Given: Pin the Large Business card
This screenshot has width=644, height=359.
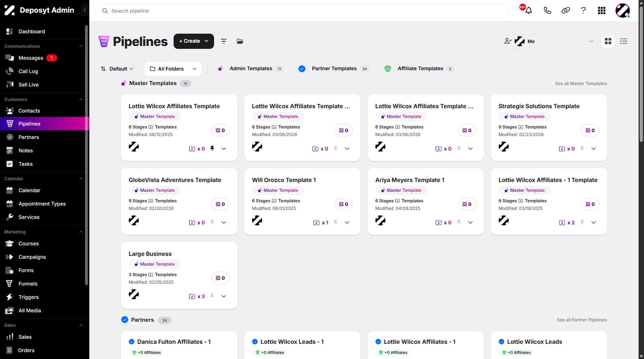Looking at the screenshot, I should pos(212,296).
